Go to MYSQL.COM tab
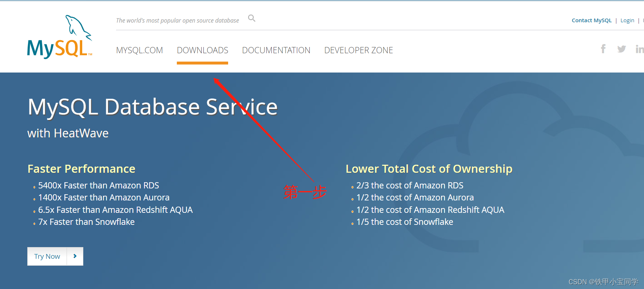Screen dimensions: 644x289 tap(139, 50)
